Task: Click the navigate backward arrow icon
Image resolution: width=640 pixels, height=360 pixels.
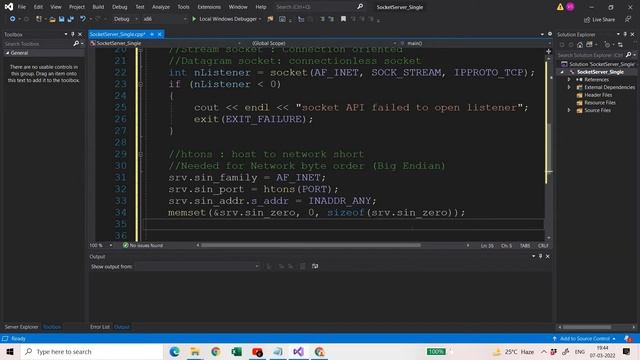Action: point(12,19)
